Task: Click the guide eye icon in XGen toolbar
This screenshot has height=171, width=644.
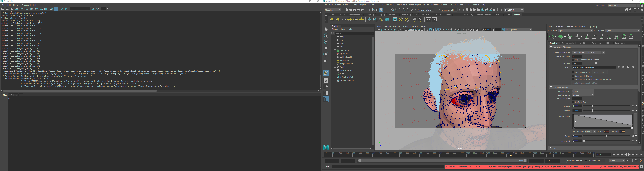Action: pyautogui.click(x=594, y=37)
